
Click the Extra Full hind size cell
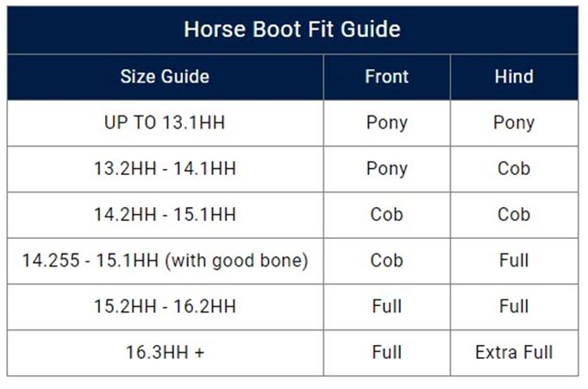[513, 351]
